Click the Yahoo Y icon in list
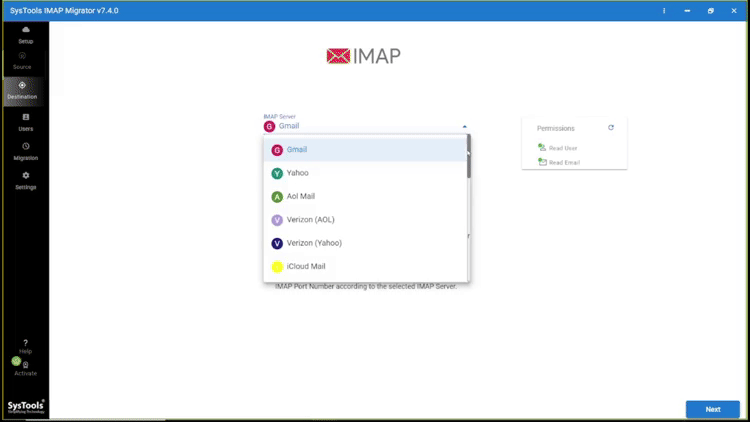 277,173
